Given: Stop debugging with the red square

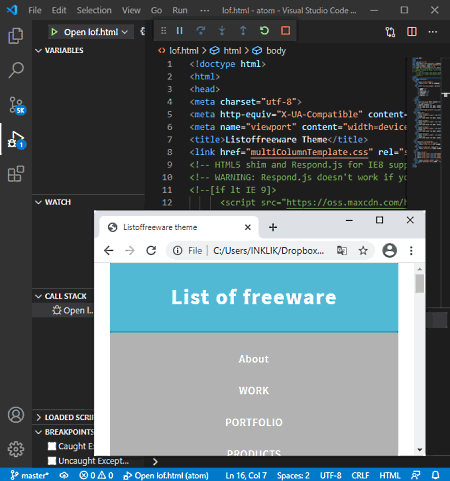Looking at the screenshot, I should (x=286, y=31).
